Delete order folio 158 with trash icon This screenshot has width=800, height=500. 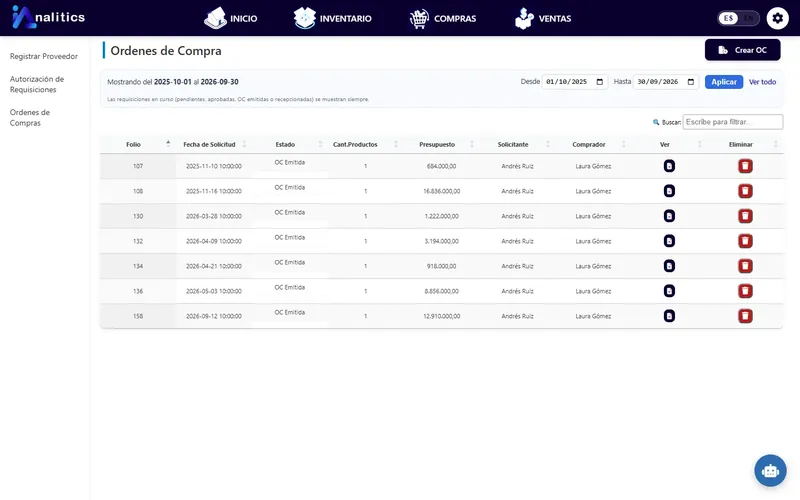click(745, 316)
